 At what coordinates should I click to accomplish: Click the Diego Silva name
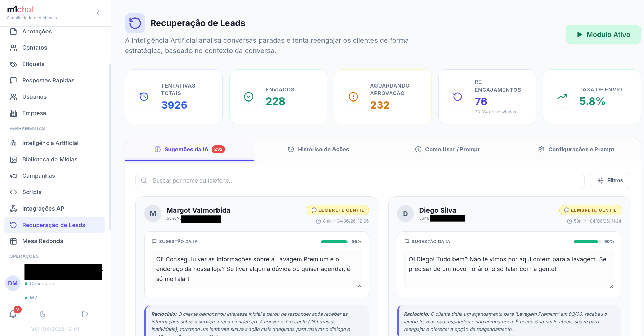438,210
